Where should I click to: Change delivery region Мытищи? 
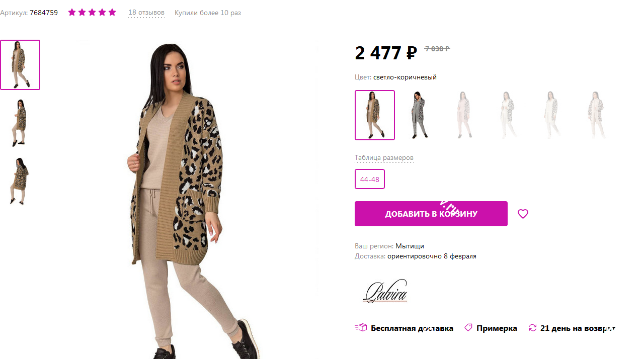(x=410, y=246)
